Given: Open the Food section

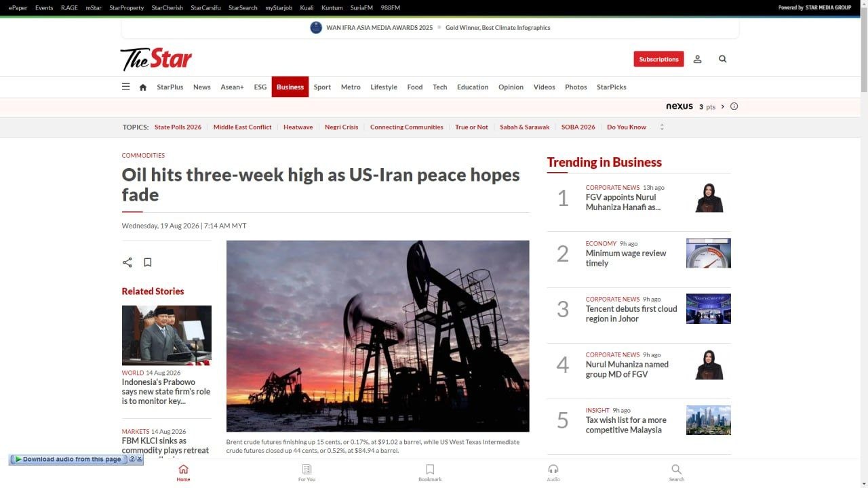Looking at the screenshot, I should (415, 87).
